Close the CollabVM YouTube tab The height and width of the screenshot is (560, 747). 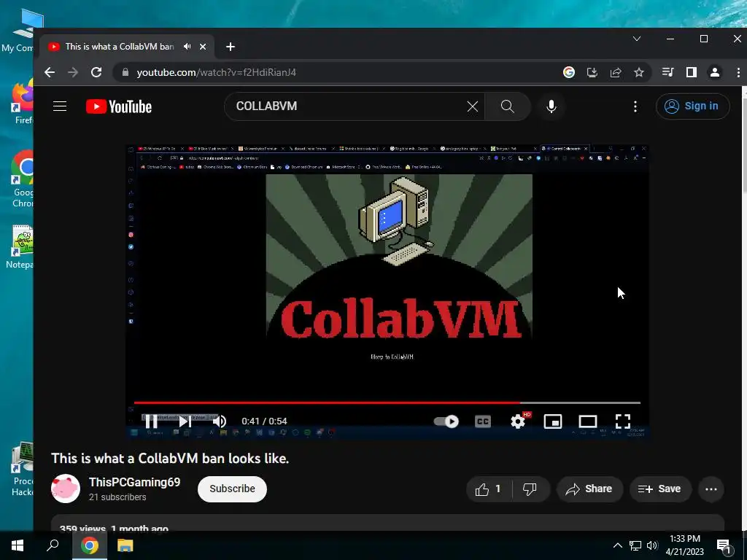(x=203, y=46)
